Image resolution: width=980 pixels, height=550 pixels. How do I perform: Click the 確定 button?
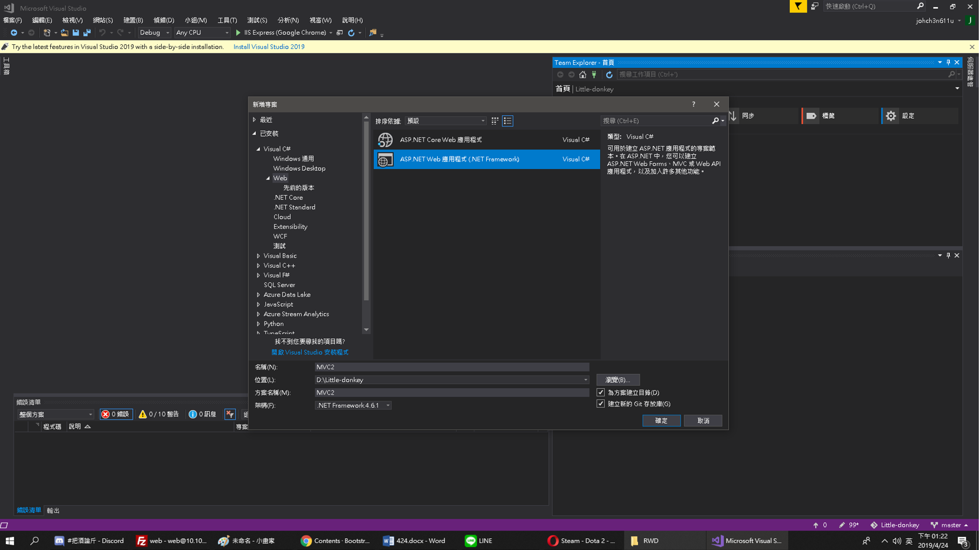click(662, 421)
